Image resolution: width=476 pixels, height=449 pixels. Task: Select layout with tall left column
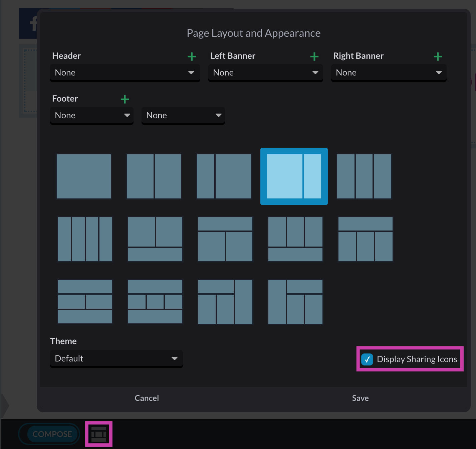tap(295, 302)
